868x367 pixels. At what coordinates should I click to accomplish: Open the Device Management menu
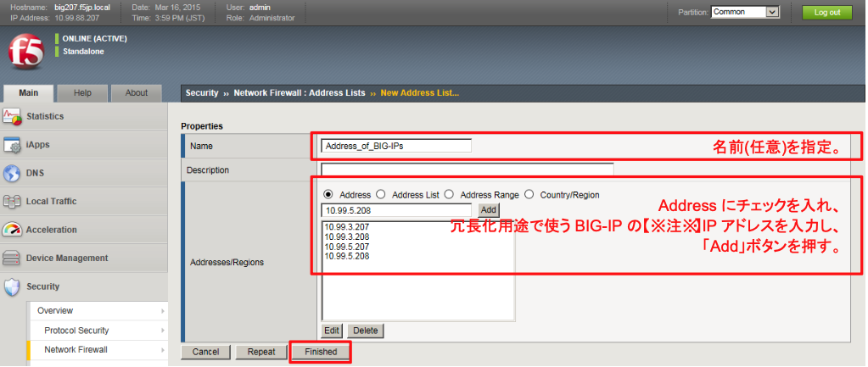pos(84,259)
